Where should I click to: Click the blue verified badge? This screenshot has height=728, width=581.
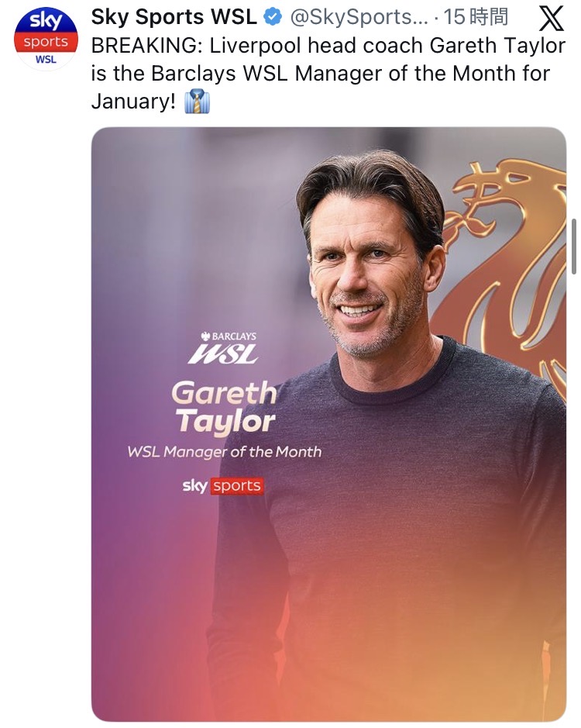pyautogui.click(x=273, y=17)
